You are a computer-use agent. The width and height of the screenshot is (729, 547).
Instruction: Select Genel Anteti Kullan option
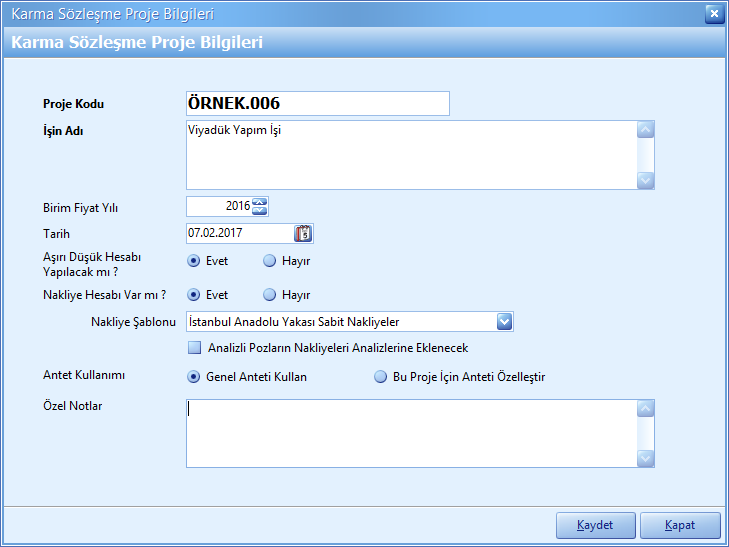coord(195,377)
